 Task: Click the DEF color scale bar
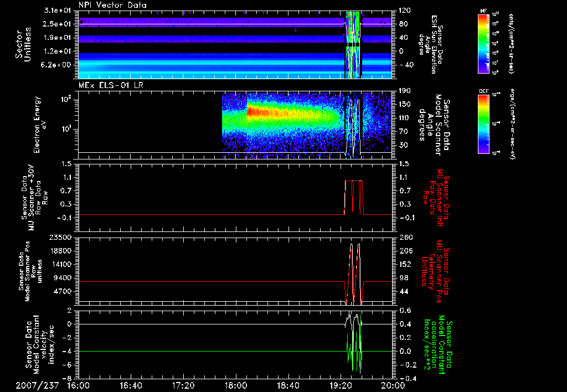[x=484, y=124]
